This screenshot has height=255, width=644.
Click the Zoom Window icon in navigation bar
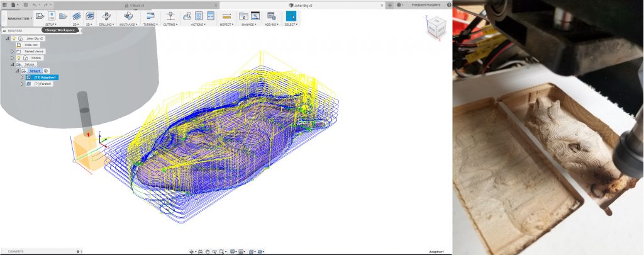222,251
